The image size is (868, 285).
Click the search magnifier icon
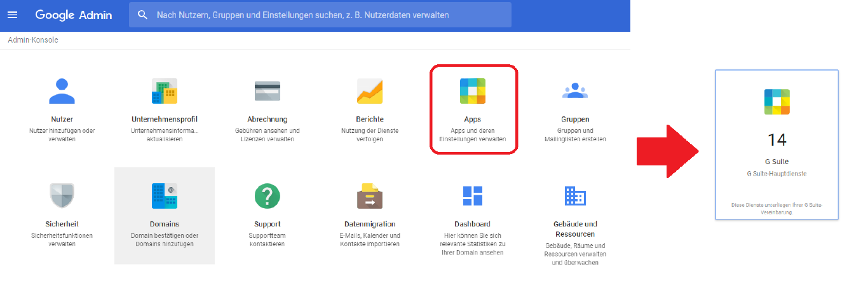(143, 15)
